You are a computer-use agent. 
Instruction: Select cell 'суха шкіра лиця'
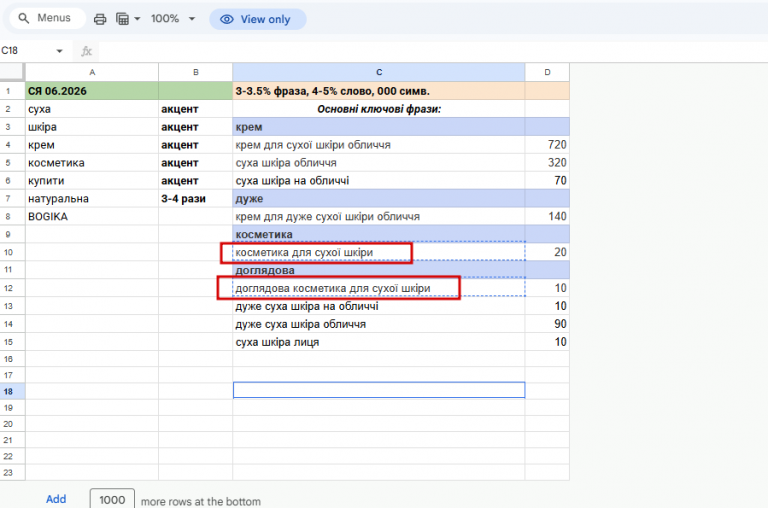coord(379,342)
